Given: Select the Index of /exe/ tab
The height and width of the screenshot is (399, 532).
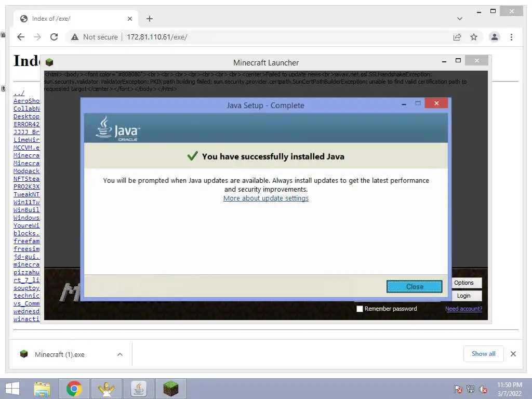Looking at the screenshot, I should coord(75,19).
